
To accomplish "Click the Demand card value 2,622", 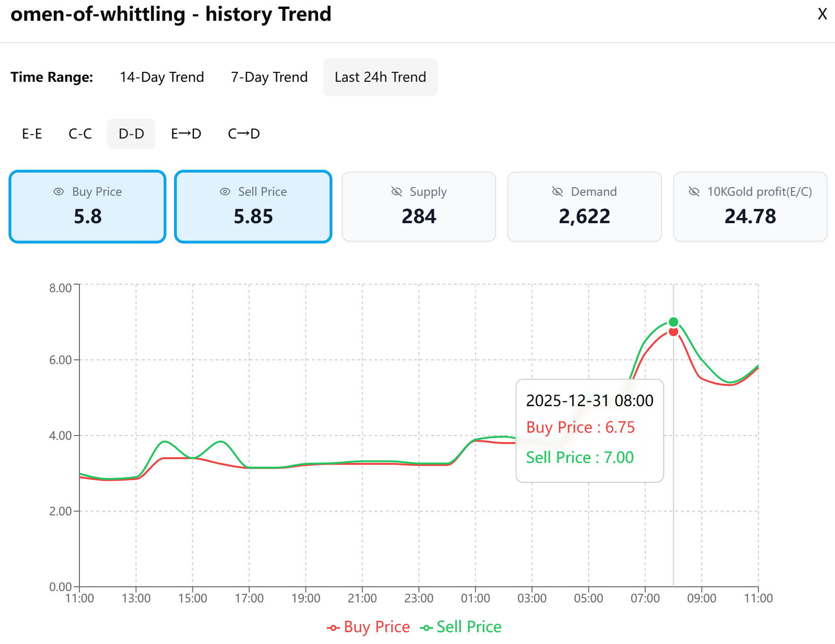I will click(584, 217).
